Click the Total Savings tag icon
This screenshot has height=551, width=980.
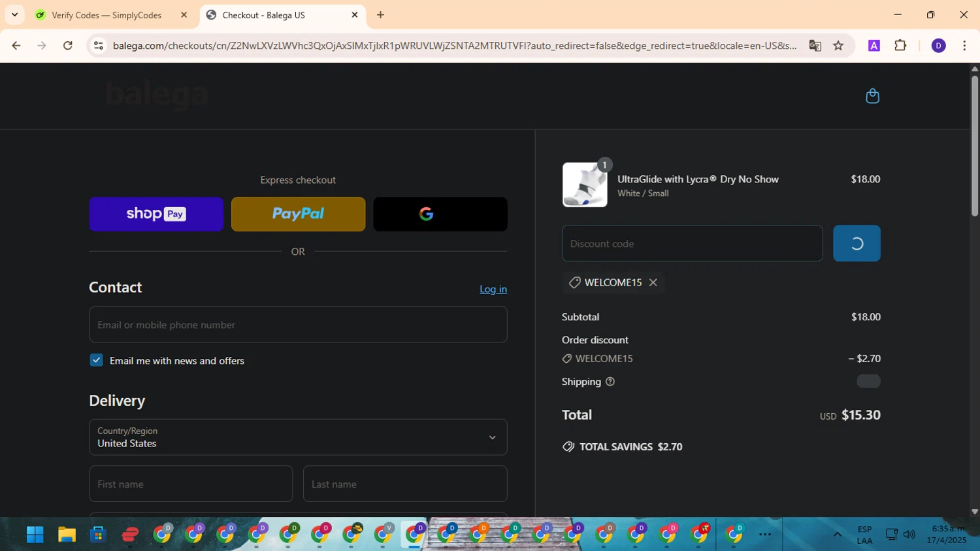click(568, 446)
